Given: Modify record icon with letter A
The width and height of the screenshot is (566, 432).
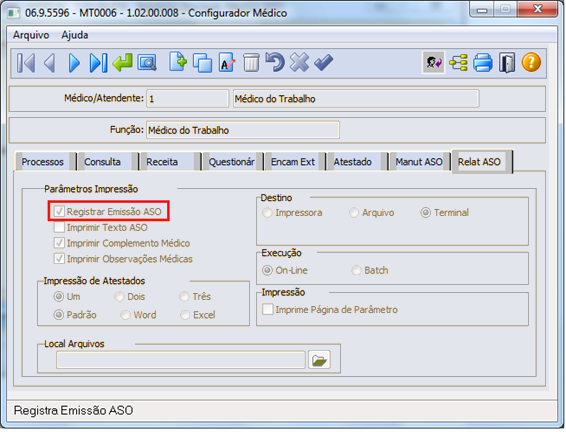Looking at the screenshot, I should click(x=227, y=62).
